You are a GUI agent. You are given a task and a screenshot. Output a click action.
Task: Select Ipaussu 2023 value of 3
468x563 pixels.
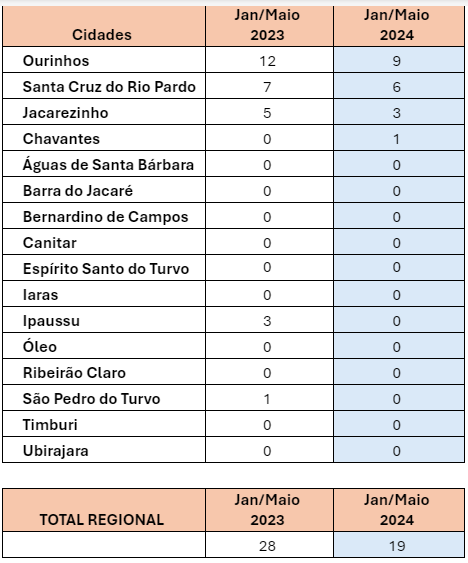[269, 320]
